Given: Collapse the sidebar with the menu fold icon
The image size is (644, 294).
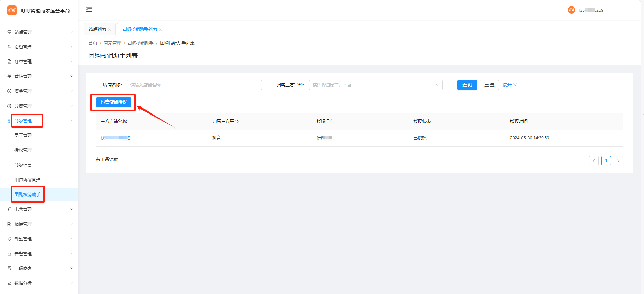Looking at the screenshot, I should [x=89, y=10].
